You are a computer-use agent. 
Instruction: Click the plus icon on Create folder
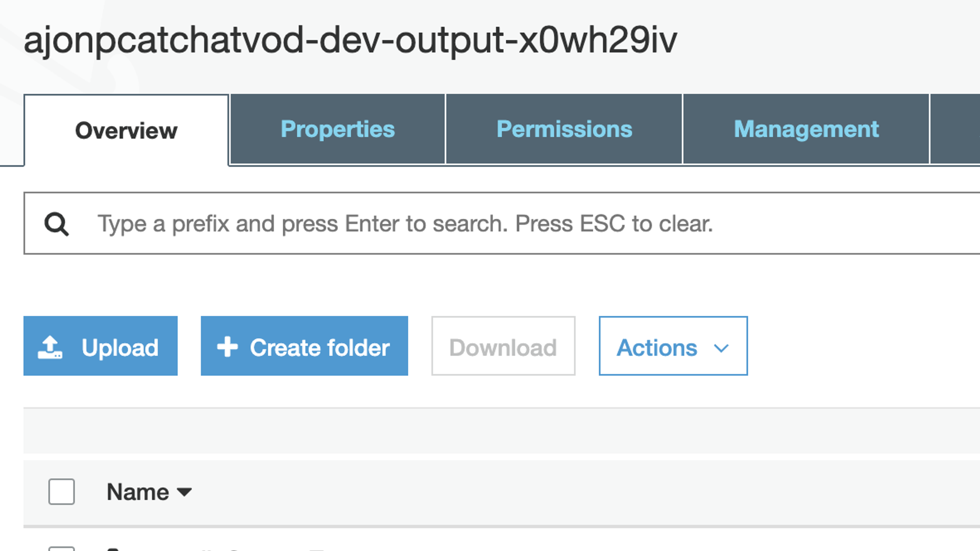tap(227, 347)
